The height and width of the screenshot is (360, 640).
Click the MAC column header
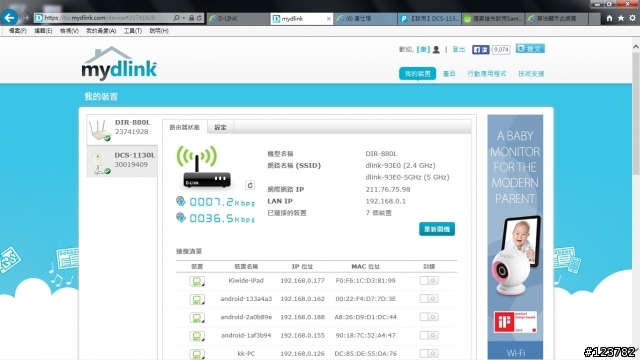coord(365,267)
